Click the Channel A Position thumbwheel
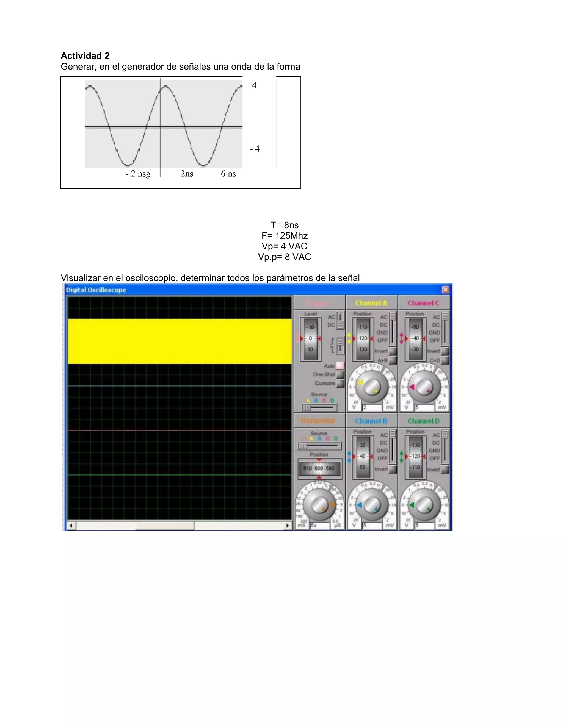This screenshot has height=728, width=563. [x=363, y=339]
